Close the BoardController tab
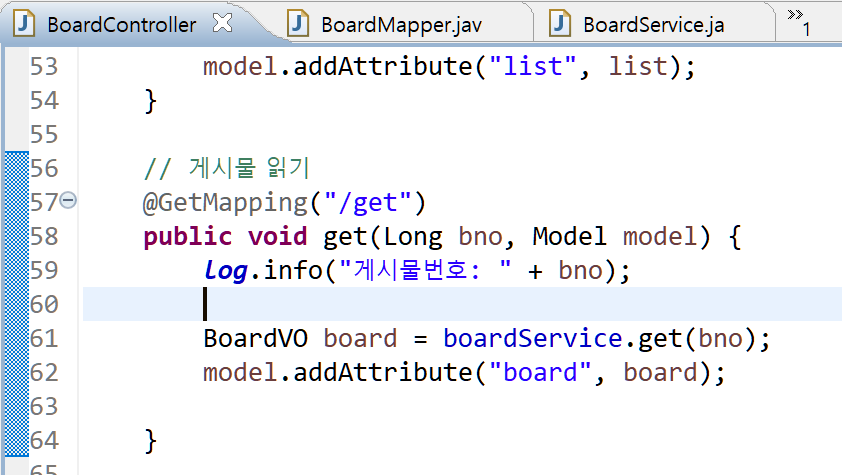 point(222,23)
